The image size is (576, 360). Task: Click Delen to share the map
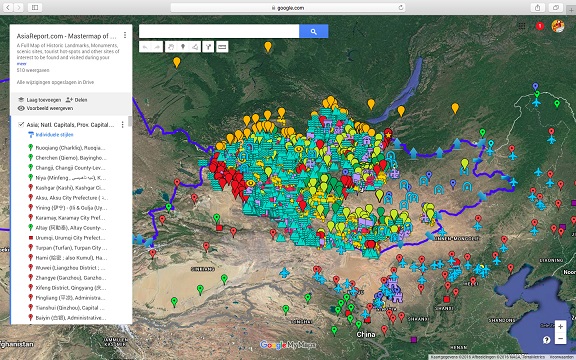pyautogui.click(x=81, y=100)
